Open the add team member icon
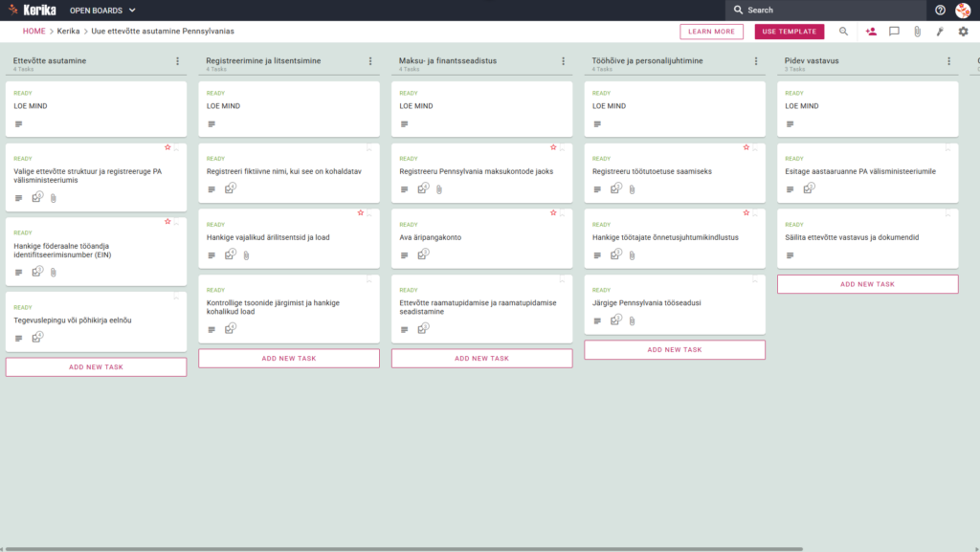This screenshot has width=980, height=552. point(871,32)
